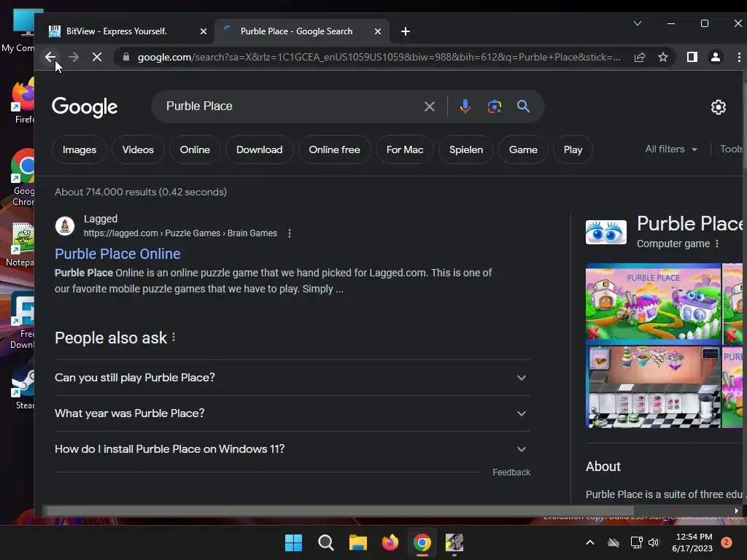Choose the Online filter chip
The image size is (747, 560).
(195, 149)
